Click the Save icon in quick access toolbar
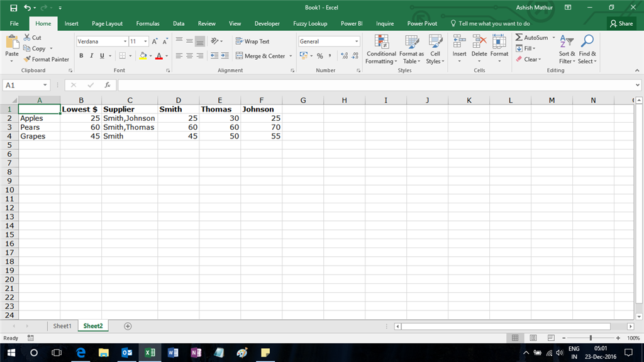This screenshot has width=644, height=362. 14,8
